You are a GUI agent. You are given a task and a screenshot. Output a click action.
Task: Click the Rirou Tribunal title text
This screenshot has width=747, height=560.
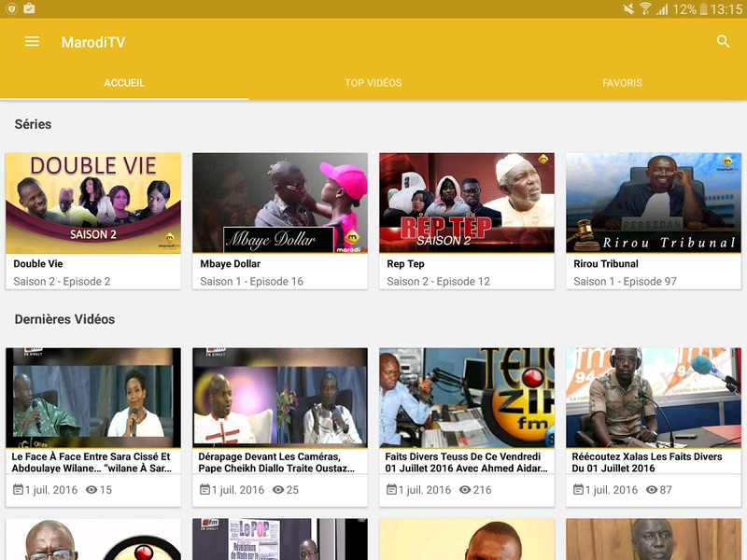coord(605,264)
